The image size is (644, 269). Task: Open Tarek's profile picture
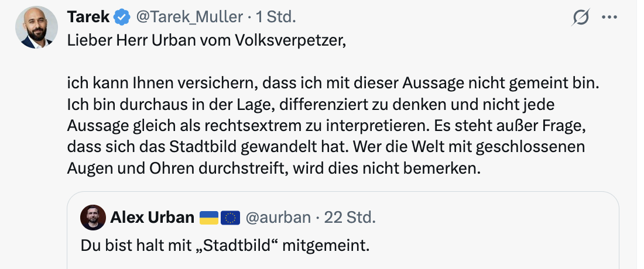coord(36,27)
